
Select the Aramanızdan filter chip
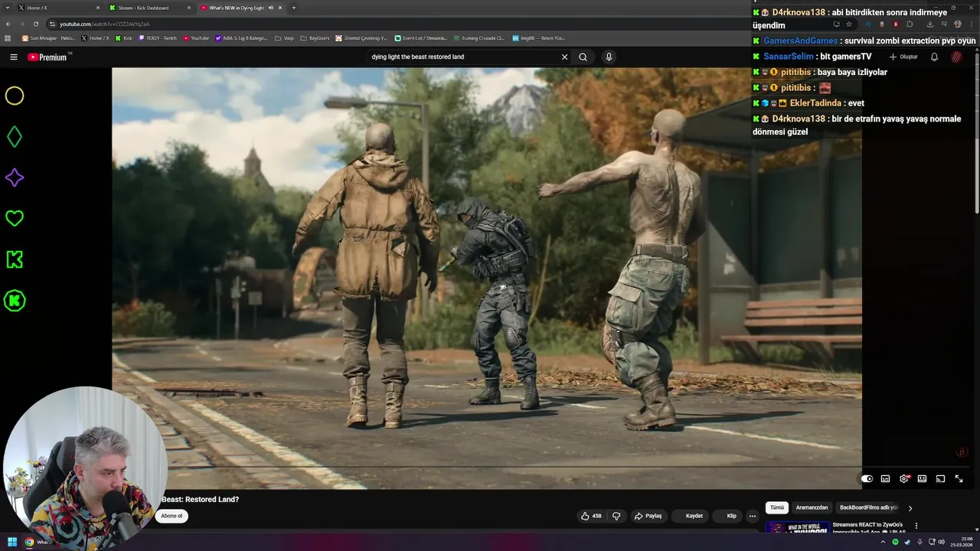point(812,507)
